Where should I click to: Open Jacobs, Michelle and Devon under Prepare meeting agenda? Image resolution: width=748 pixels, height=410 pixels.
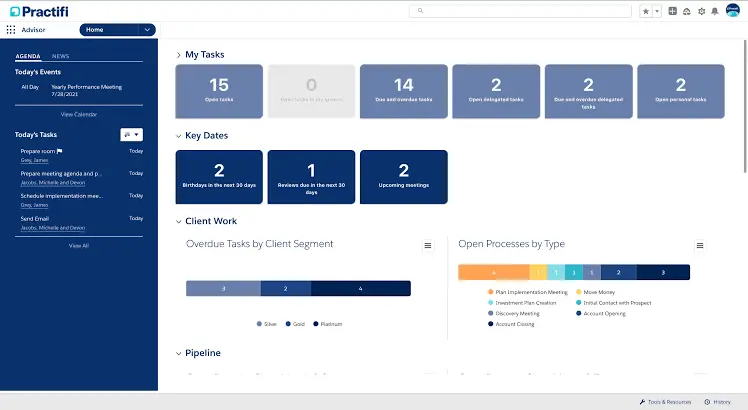53,183
